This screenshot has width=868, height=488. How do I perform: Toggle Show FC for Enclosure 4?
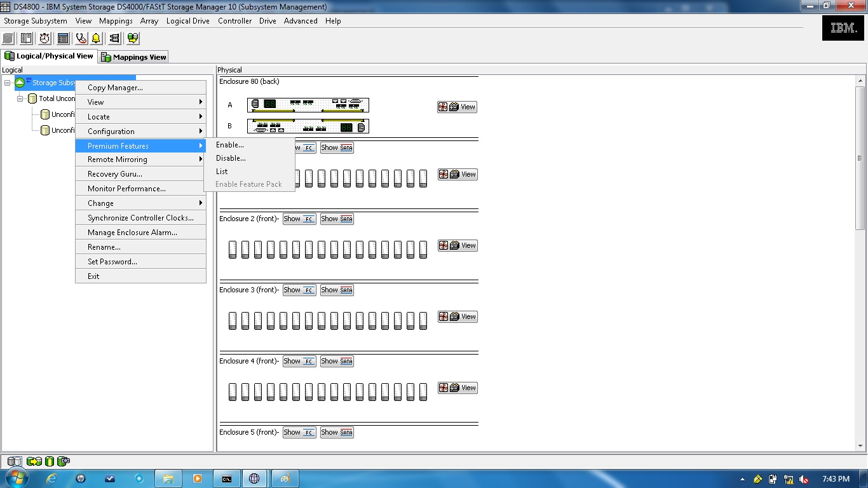[x=299, y=361]
